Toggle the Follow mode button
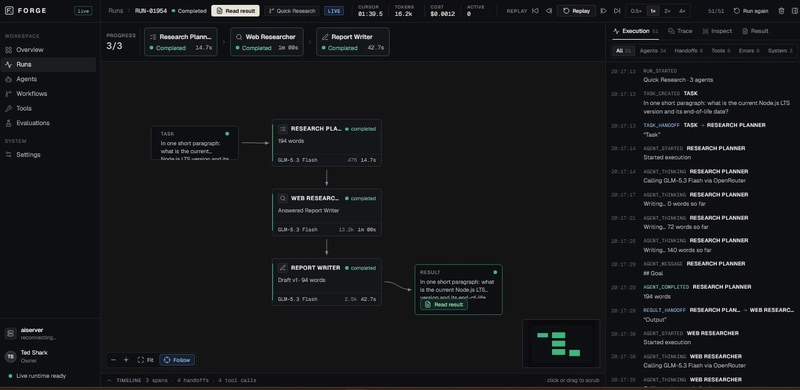 click(177, 360)
